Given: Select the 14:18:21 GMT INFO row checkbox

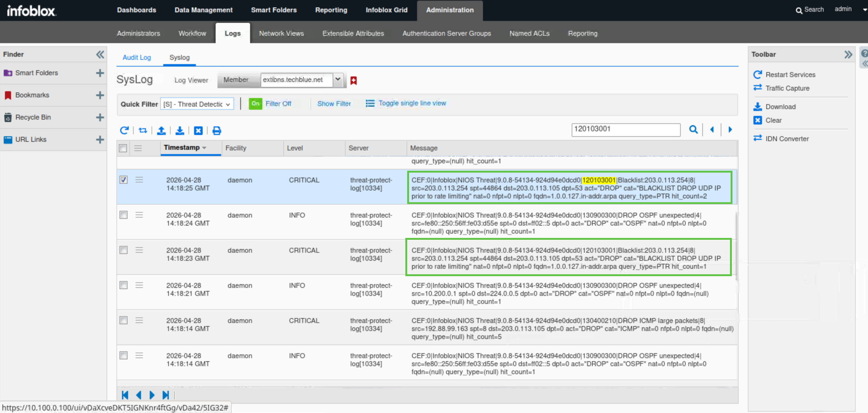Looking at the screenshot, I should pyautogui.click(x=124, y=285).
